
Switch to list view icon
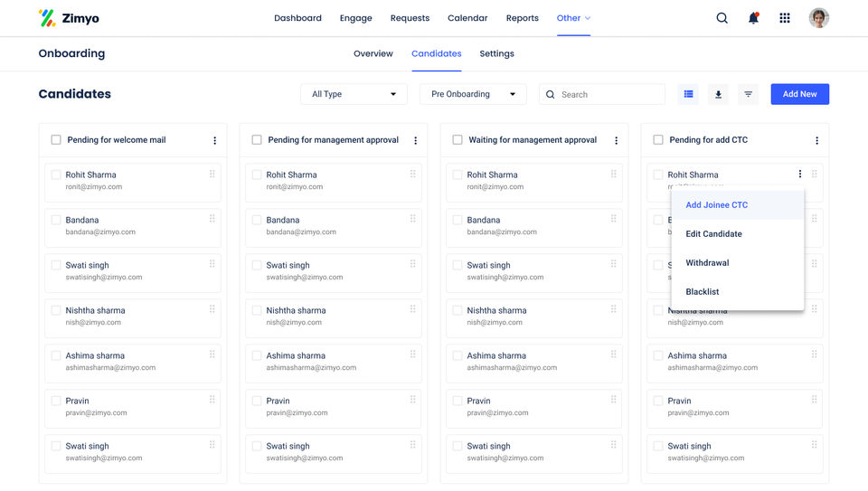tap(689, 94)
